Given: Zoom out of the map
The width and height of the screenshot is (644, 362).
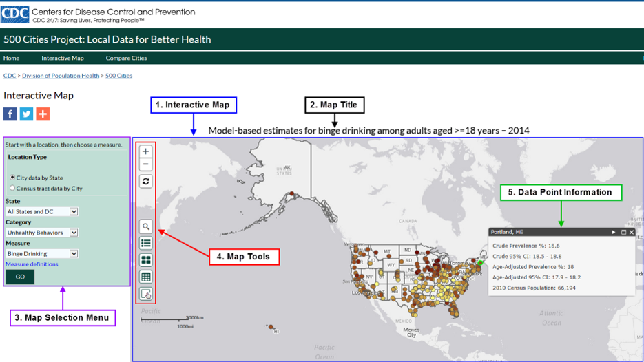Looking at the screenshot, I should pos(145,164).
